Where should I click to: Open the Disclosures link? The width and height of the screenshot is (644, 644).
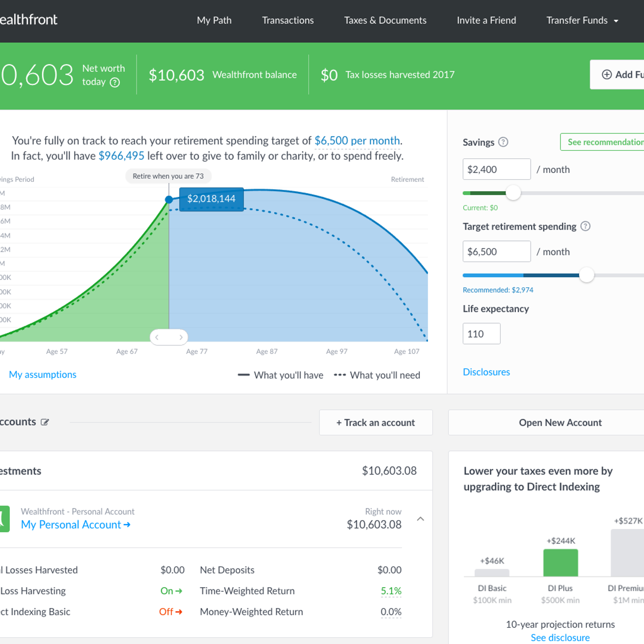coord(486,372)
